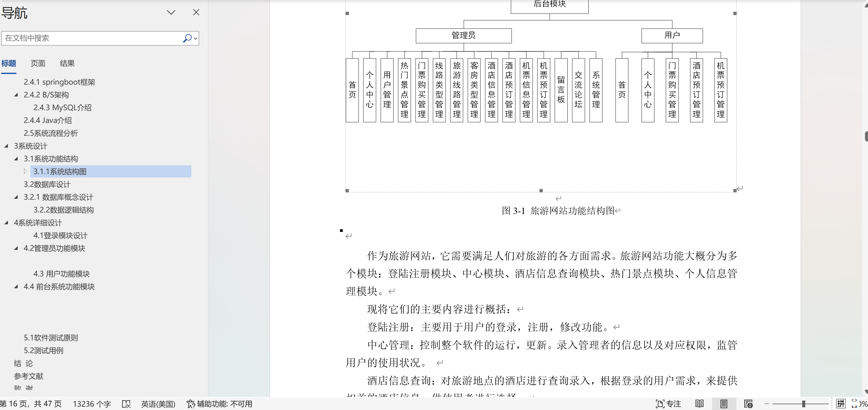Click language 英语(美国) in status bar
Screen dimensions: 868x410
point(158,404)
